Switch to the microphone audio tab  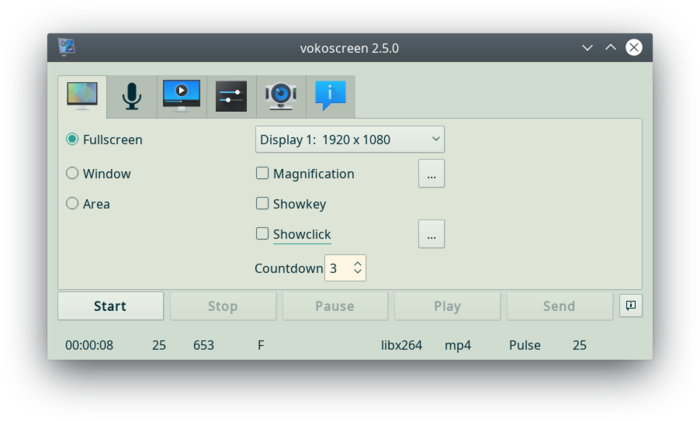132,96
